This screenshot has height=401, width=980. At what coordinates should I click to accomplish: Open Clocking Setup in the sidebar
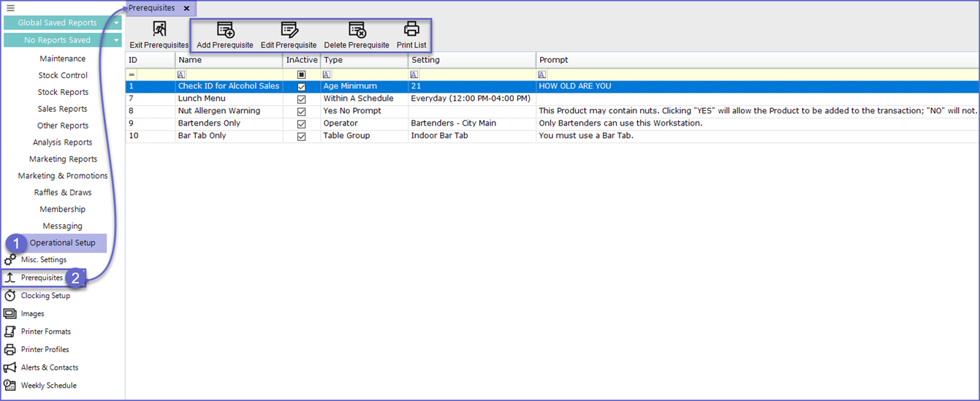[45, 296]
